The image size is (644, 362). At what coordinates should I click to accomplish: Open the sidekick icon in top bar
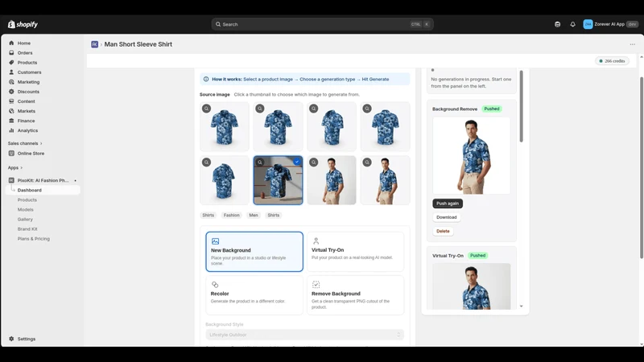coord(557,24)
